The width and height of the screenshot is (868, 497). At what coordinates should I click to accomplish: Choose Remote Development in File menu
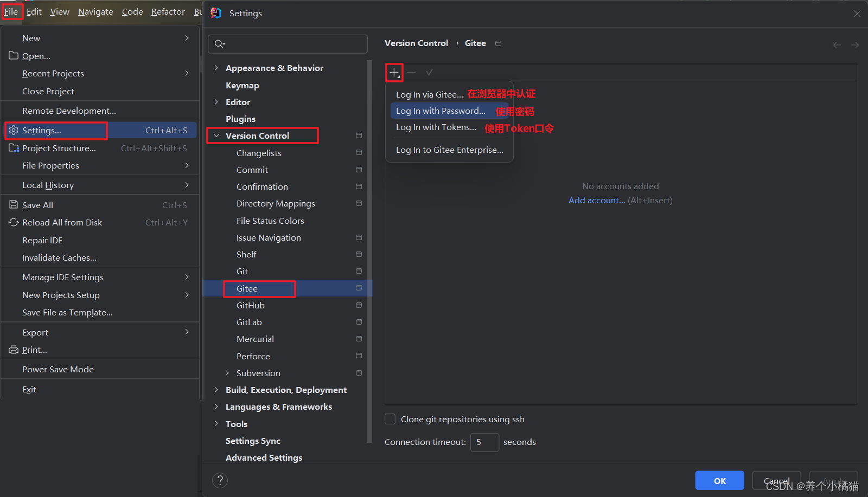tap(100, 111)
